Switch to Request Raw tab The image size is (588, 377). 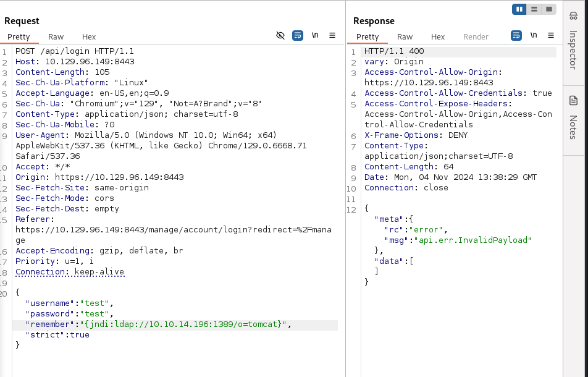tap(56, 36)
